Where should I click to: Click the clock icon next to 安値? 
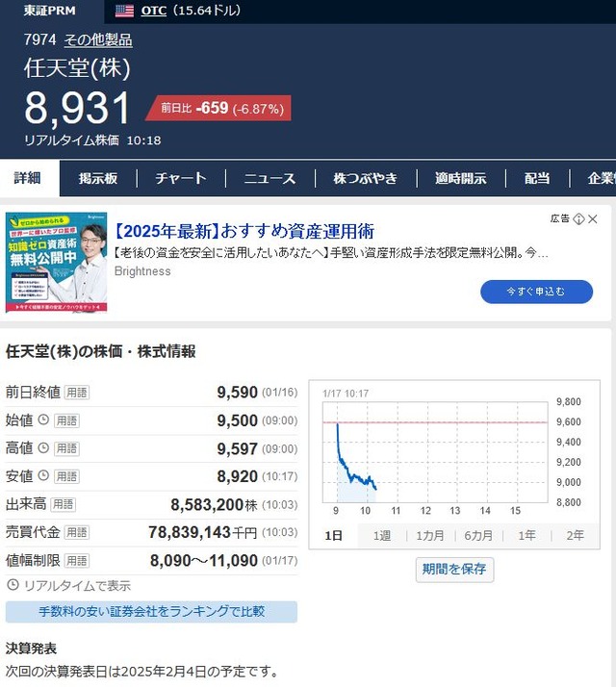tap(43, 475)
